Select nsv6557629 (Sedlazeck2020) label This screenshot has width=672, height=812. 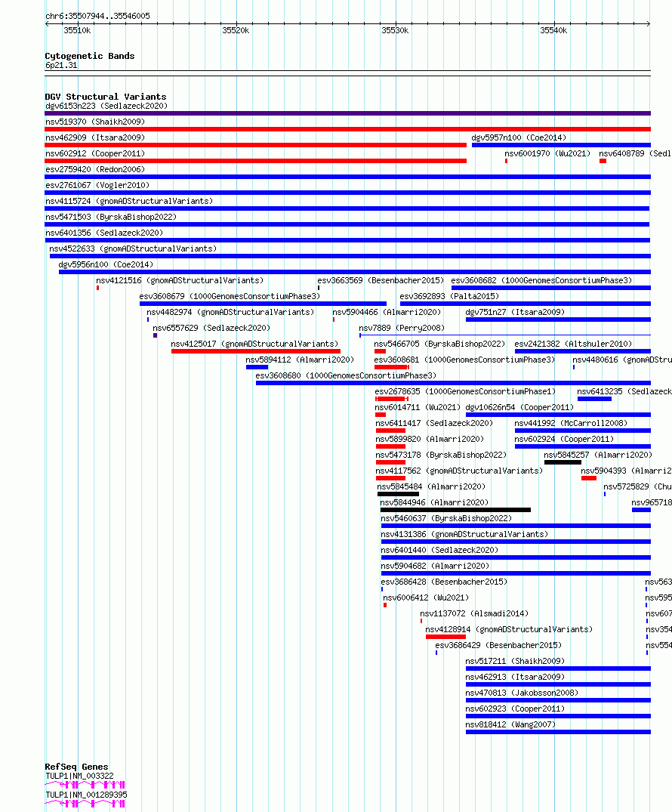pyautogui.click(x=211, y=328)
